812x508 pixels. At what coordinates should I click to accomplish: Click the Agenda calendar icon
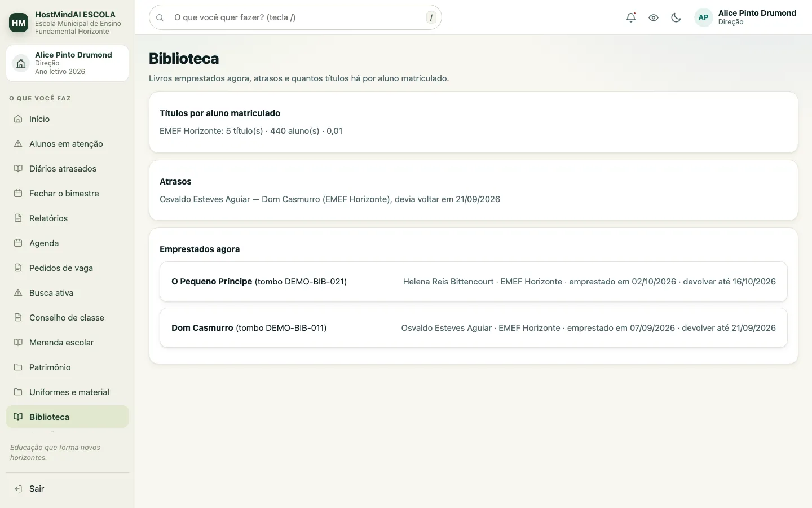[x=18, y=243]
